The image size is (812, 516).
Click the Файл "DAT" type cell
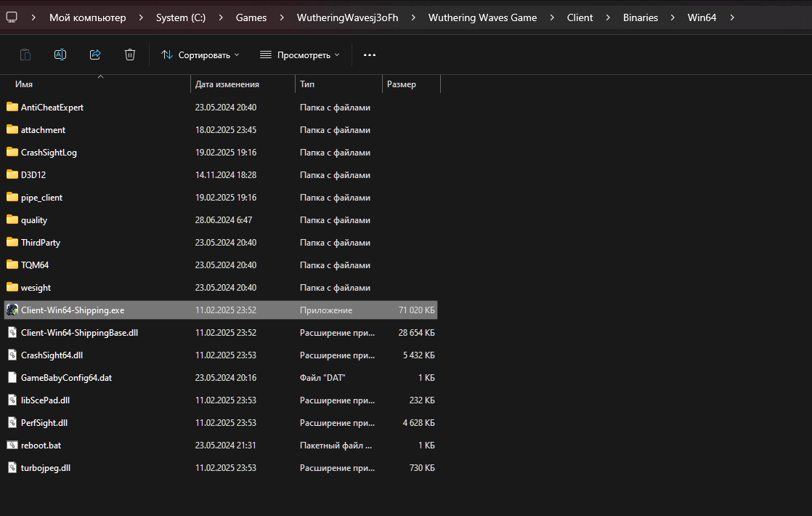(322, 378)
